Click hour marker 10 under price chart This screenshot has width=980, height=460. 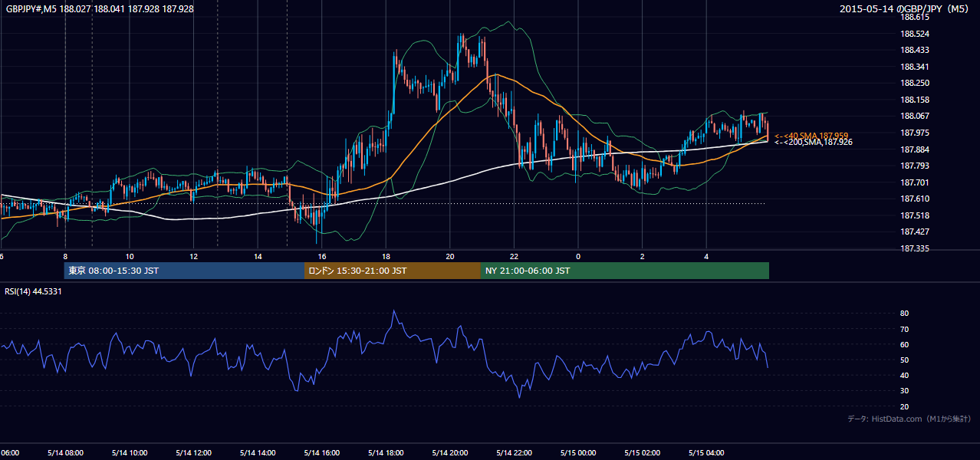(130, 256)
